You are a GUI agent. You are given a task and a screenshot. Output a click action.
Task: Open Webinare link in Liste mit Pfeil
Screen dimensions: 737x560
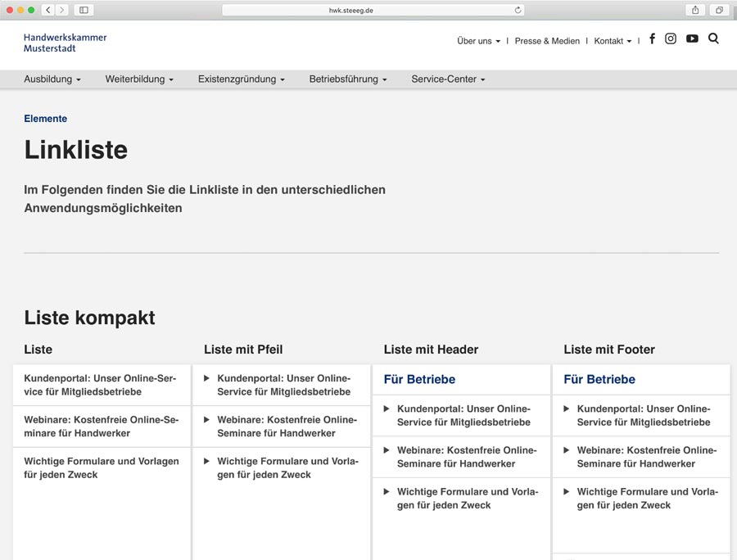pos(287,427)
